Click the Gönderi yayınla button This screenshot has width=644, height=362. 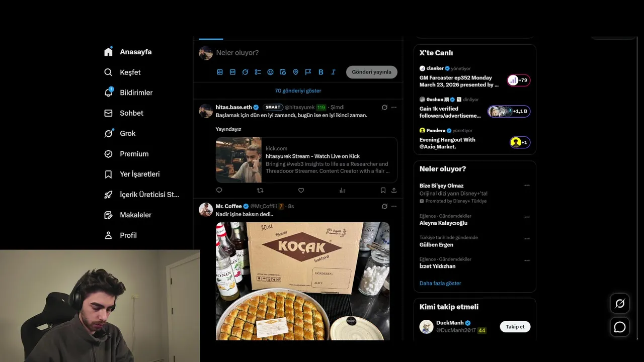pos(372,72)
